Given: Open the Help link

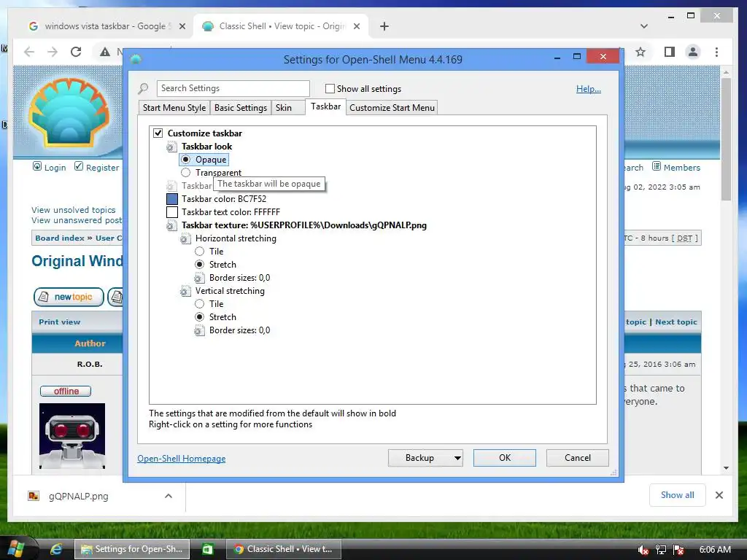Looking at the screenshot, I should 589,88.
